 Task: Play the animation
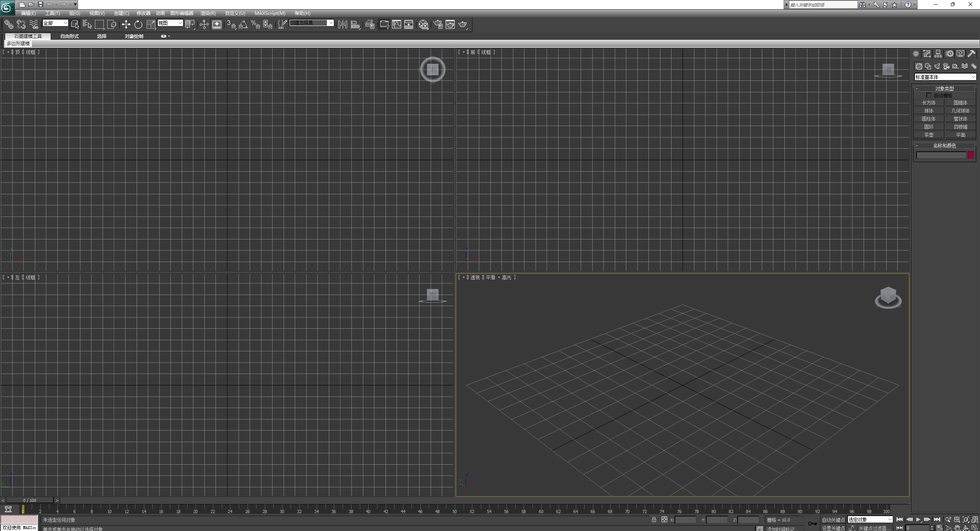coord(918,519)
